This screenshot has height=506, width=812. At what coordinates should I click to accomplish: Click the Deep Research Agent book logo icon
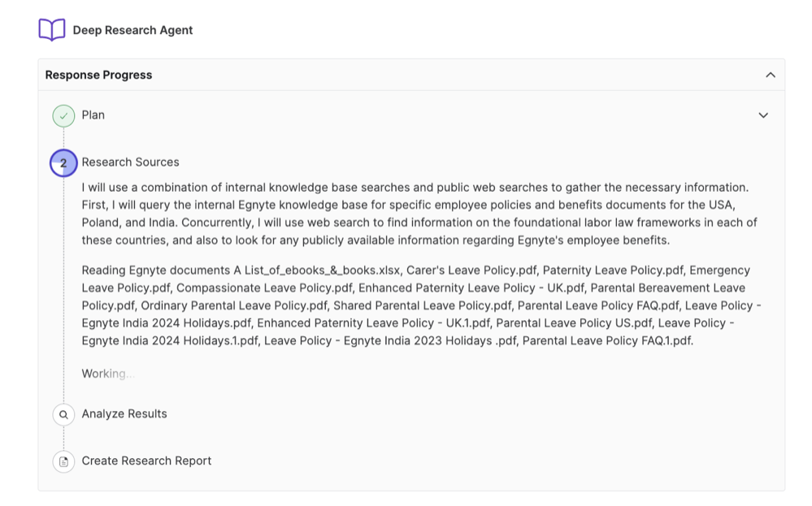[52, 29]
